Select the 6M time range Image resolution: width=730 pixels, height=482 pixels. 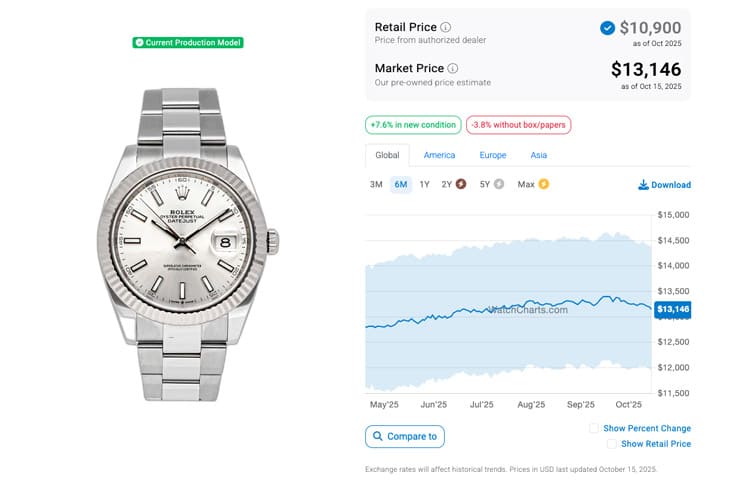[400, 184]
